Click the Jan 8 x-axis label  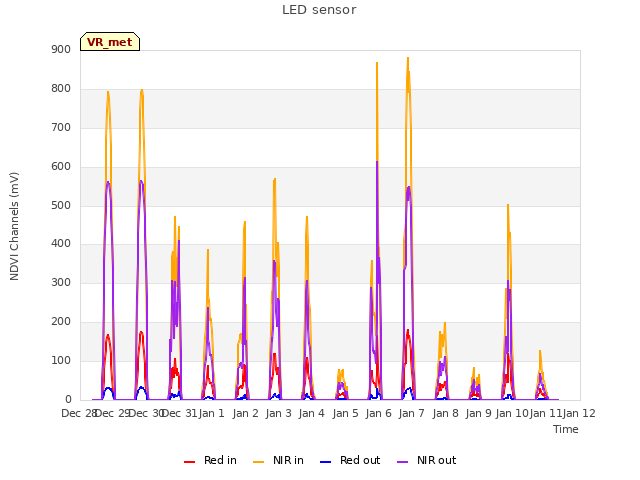click(x=445, y=413)
